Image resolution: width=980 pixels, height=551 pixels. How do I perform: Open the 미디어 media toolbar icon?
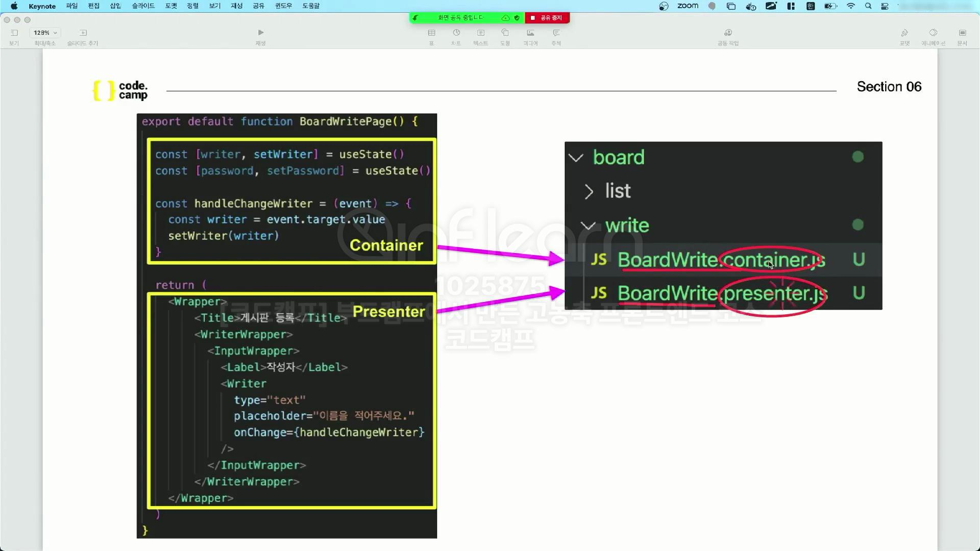(530, 33)
